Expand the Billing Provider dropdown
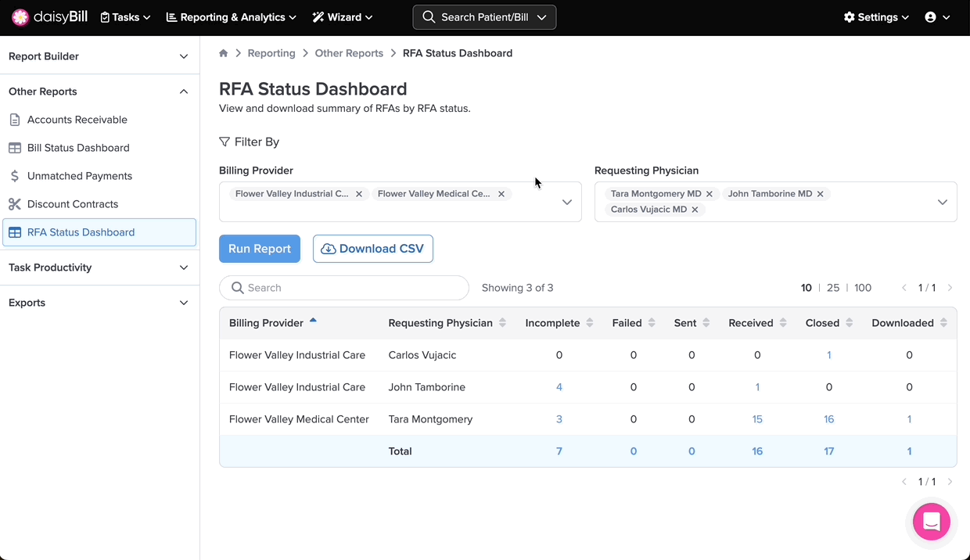This screenshot has height=560, width=970. (566, 202)
